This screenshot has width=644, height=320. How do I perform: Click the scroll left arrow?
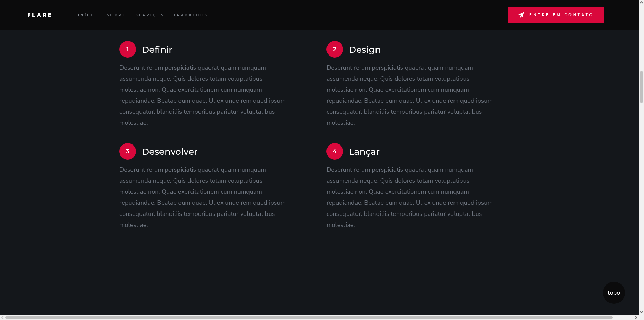point(2,317)
